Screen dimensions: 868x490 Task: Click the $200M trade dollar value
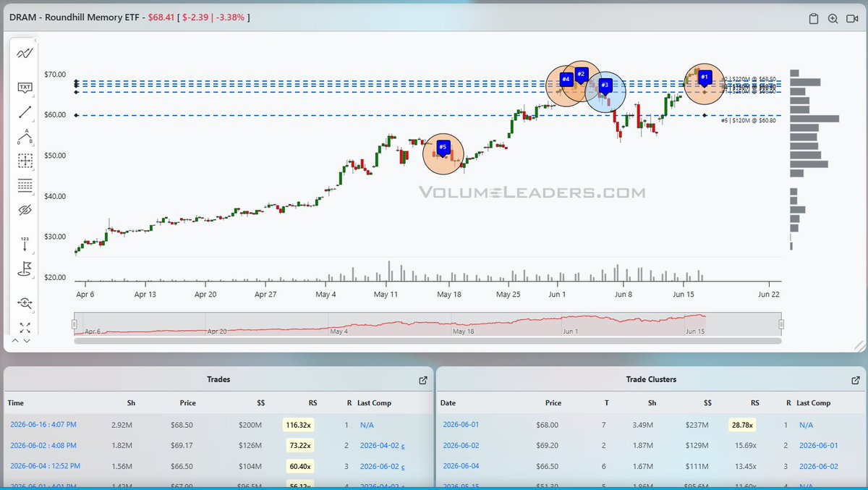pos(249,425)
